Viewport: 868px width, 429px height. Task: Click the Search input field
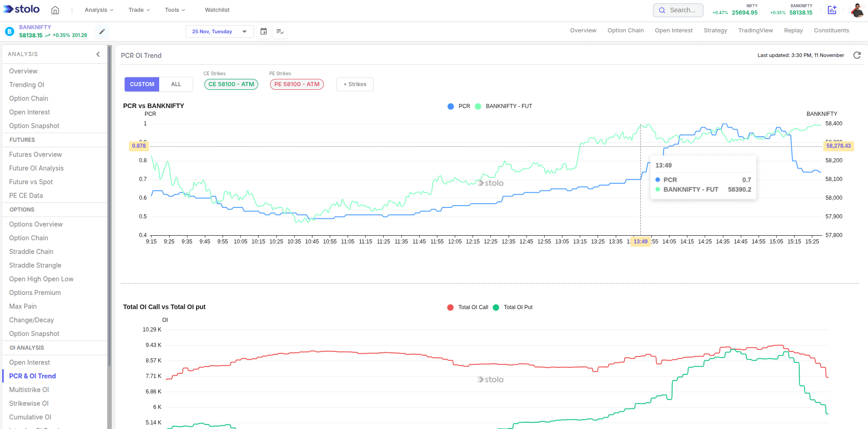[678, 10]
